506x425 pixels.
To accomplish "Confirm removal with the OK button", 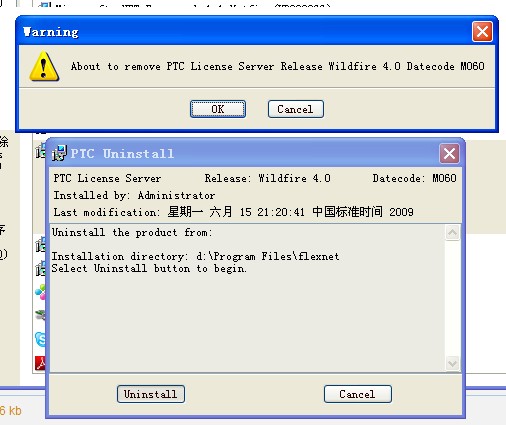I will tap(218, 109).
